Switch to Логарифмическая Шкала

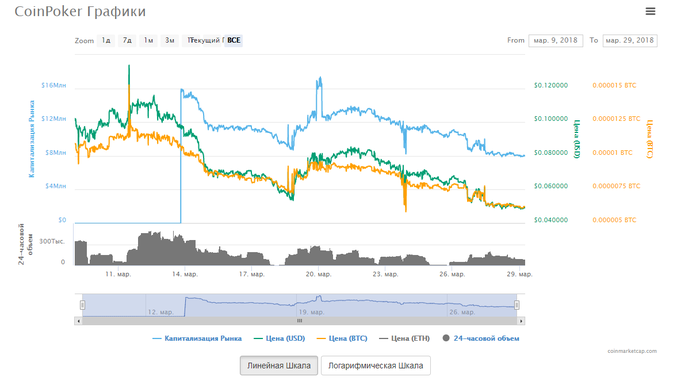pos(375,366)
